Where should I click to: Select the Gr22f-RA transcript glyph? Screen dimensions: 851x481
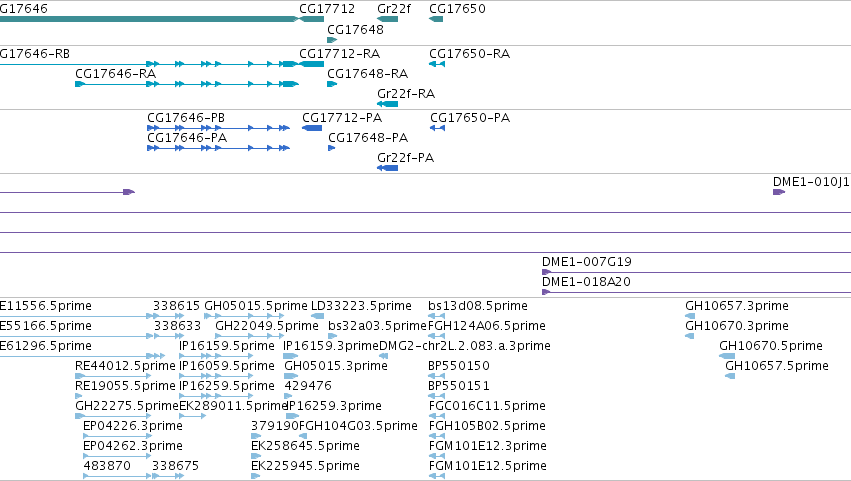(388, 104)
